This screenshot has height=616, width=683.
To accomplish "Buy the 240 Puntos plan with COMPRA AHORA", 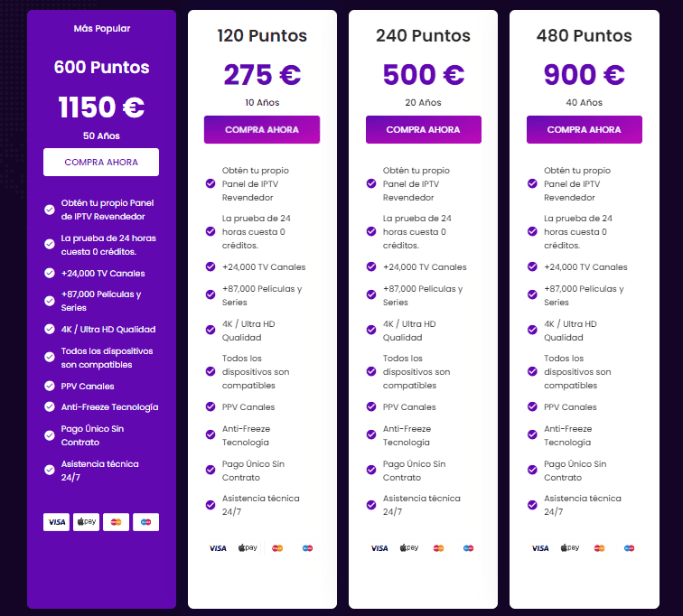I will 423,130.
